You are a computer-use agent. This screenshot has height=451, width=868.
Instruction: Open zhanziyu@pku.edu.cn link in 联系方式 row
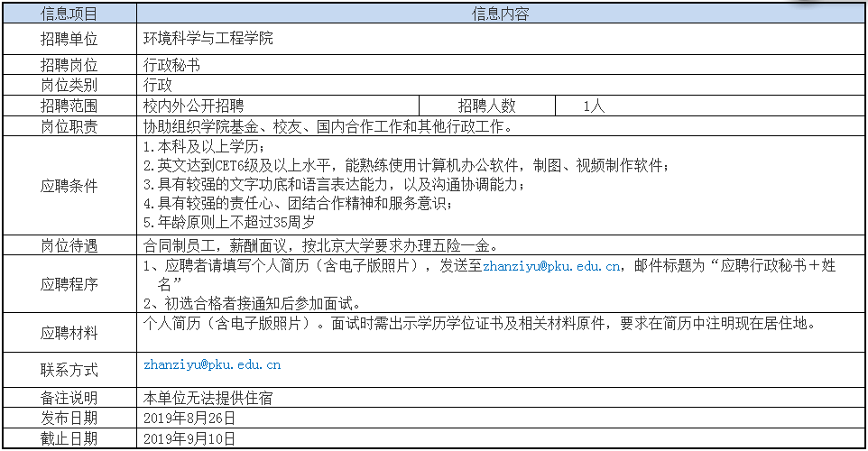click(212, 364)
